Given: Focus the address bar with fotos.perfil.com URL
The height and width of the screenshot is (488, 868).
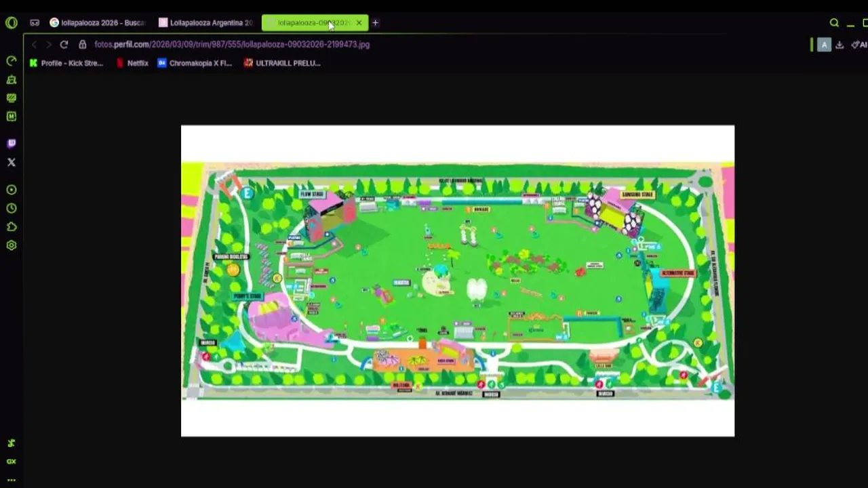Looking at the screenshot, I should (232, 44).
